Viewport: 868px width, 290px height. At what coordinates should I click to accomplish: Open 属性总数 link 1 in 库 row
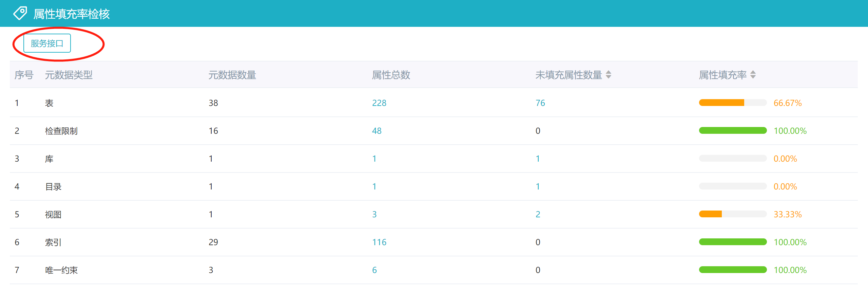[x=374, y=159]
